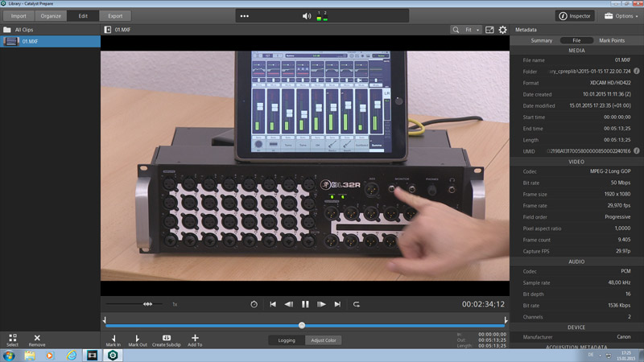This screenshot has width=644, height=362.
Task: Open the Fit zoom dropdown
Action: [x=472, y=30]
